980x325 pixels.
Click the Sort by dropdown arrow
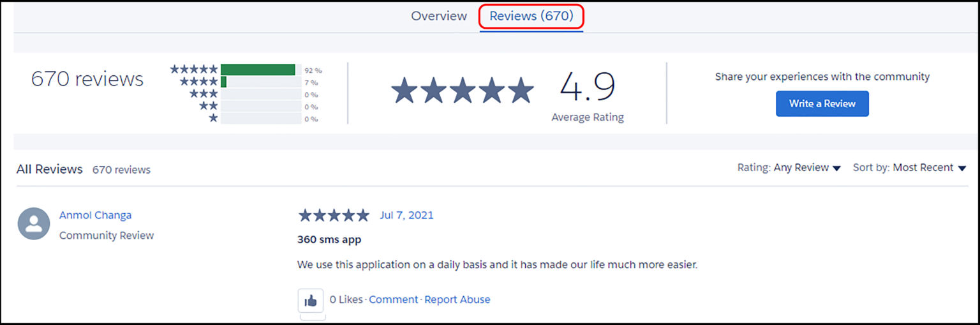[x=961, y=169]
